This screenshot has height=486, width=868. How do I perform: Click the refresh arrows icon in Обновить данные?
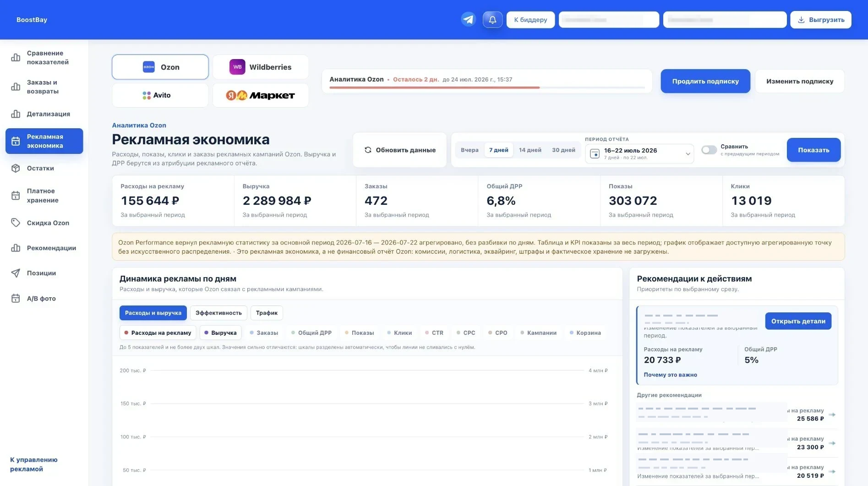pyautogui.click(x=368, y=150)
